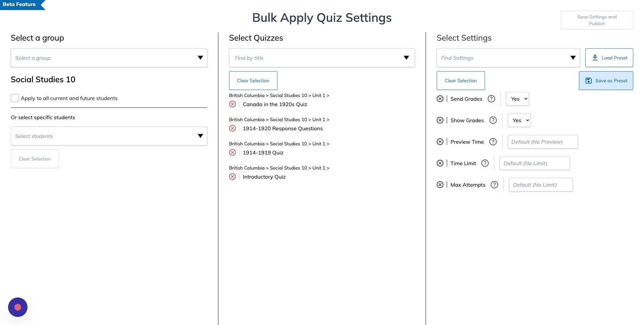Viewport: 644px width, 325px height.
Task: Open help for Time Limit
Action: [x=485, y=163]
